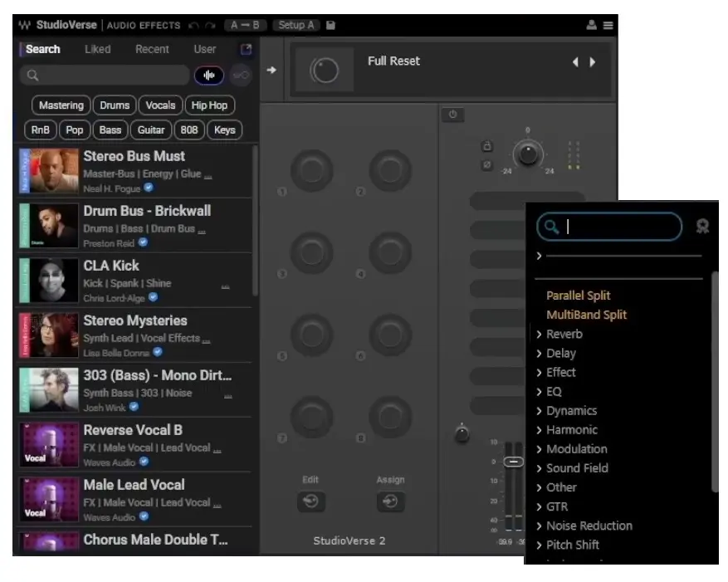Filter by the Pop tag

pos(74,130)
